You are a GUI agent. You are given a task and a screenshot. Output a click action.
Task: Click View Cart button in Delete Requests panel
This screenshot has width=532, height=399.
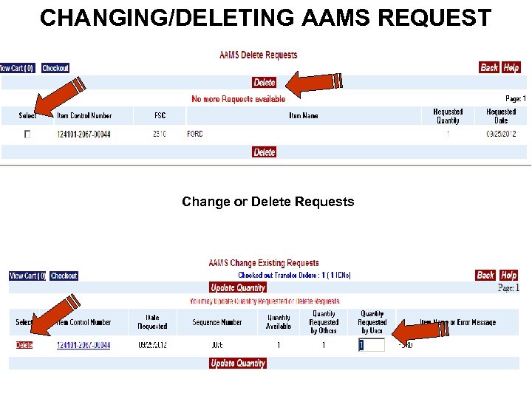point(17,68)
